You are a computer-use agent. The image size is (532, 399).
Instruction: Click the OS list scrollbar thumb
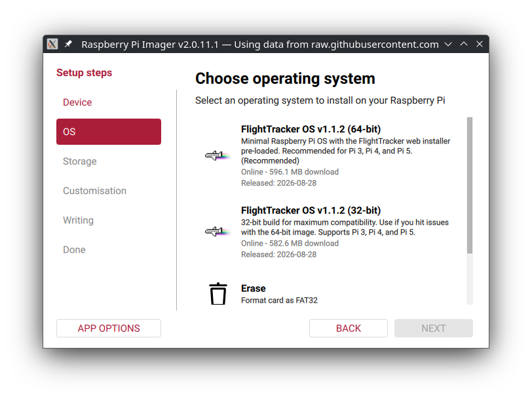(470, 185)
